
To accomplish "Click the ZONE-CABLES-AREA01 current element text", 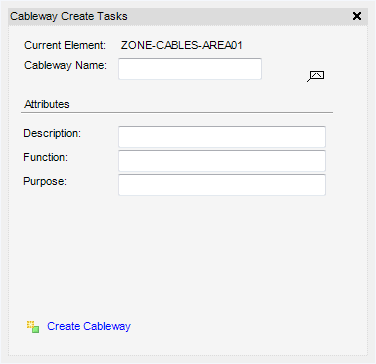I will (x=182, y=45).
